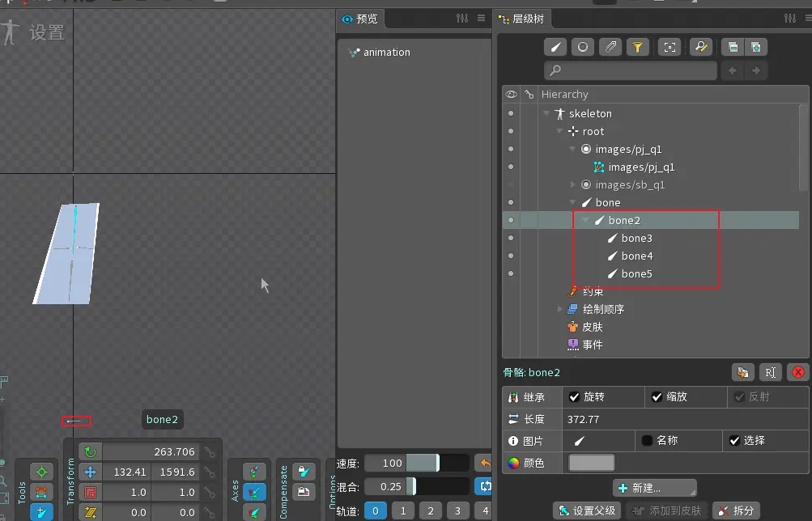Collapse the images/pj_q1 slot arrow

pyautogui.click(x=572, y=149)
